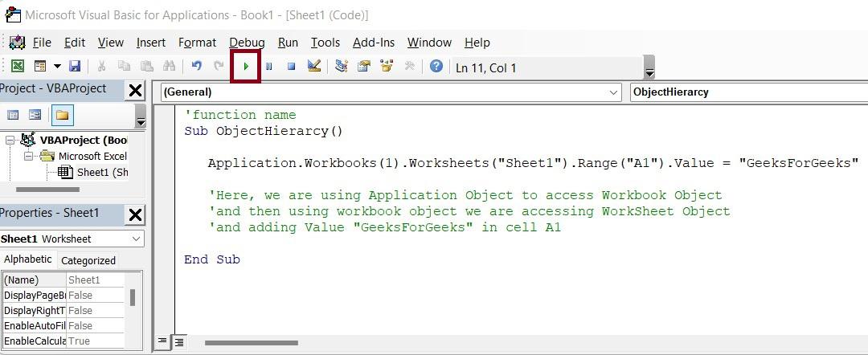Open the Project Explorer toolbar icon
The image size is (868, 355).
pos(342,67)
